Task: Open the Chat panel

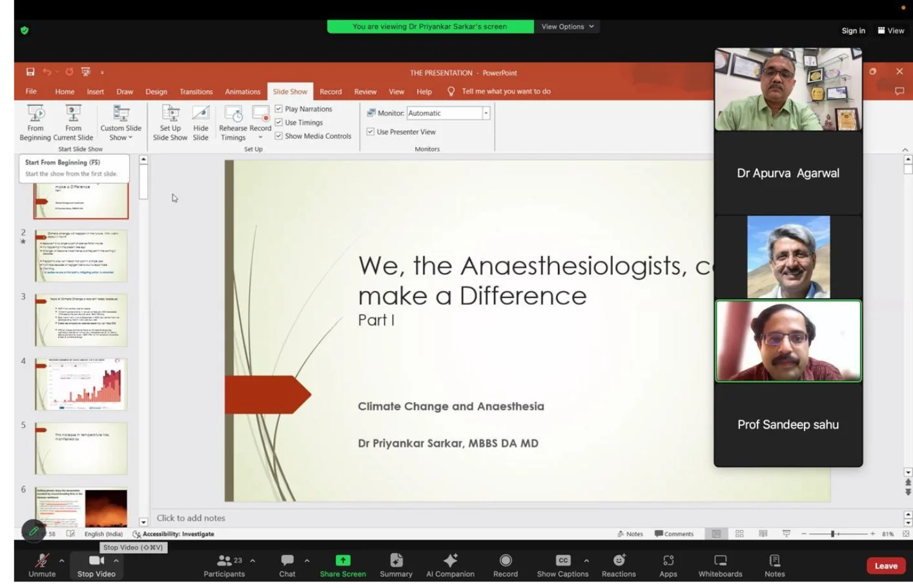Action: [x=287, y=565]
